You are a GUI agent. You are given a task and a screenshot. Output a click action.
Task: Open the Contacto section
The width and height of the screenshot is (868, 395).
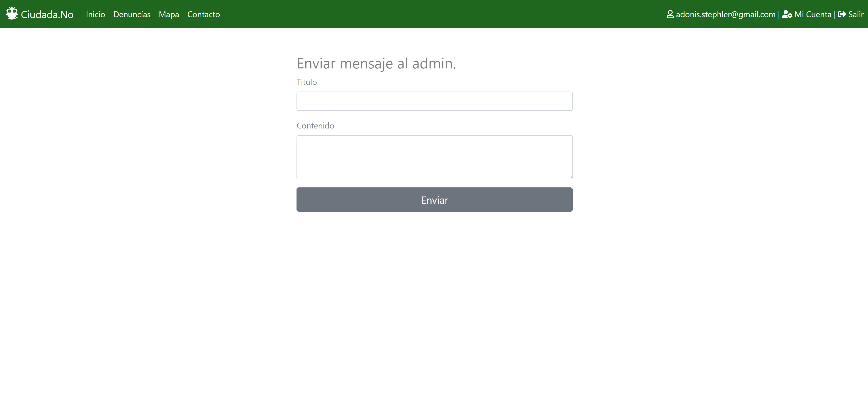point(204,14)
